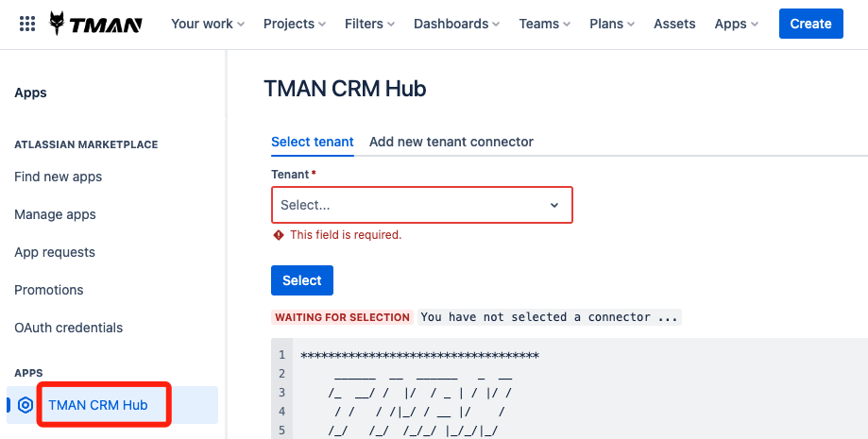Click line number 1 in code block
The height and width of the screenshot is (439, 868).
click(281, 355)
